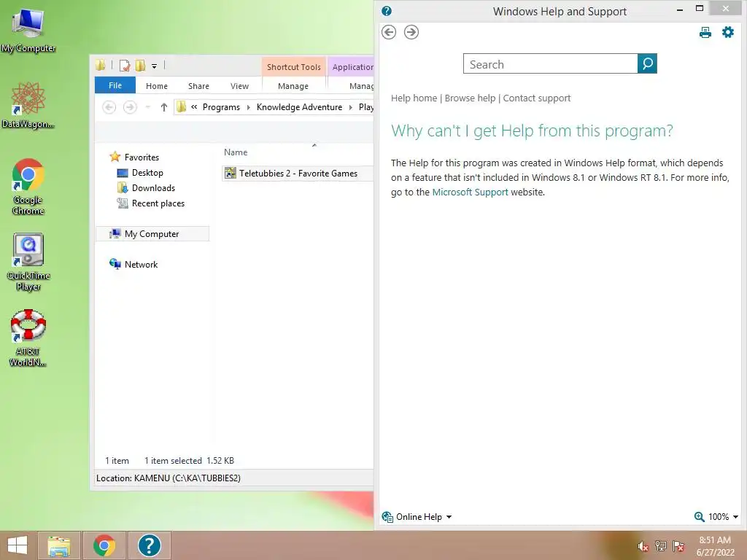
Task: Expand the arrow after Programs breadcrumb
Action: [248, 107]
